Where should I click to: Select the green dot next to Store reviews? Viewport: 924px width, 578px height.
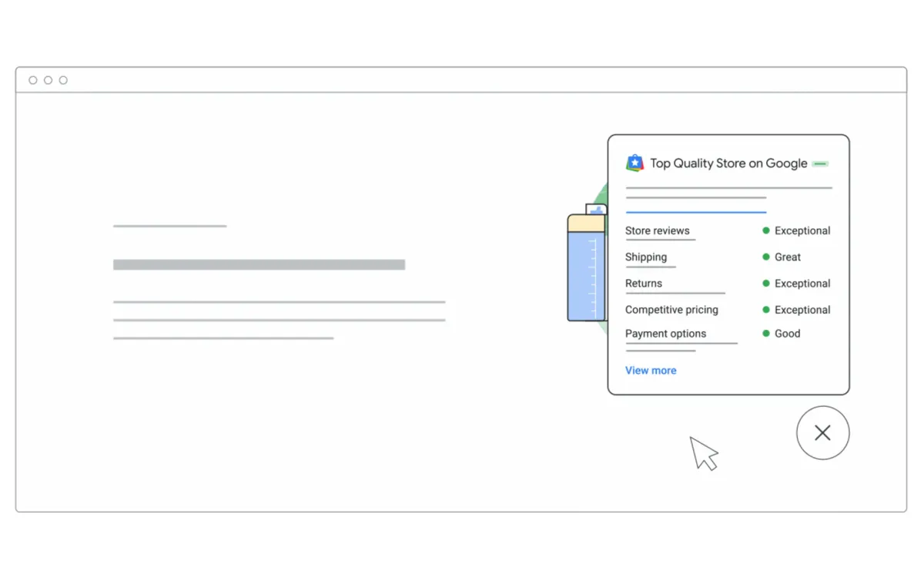tap(766, 230)
